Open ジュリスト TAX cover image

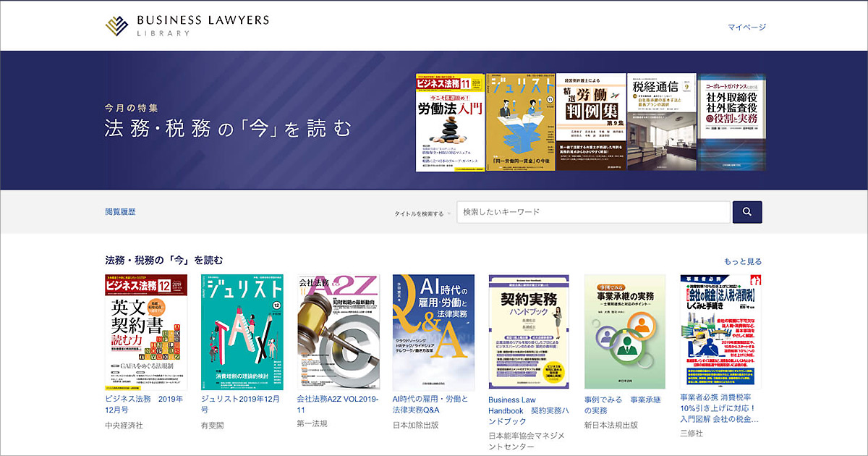tap(242, 332)
